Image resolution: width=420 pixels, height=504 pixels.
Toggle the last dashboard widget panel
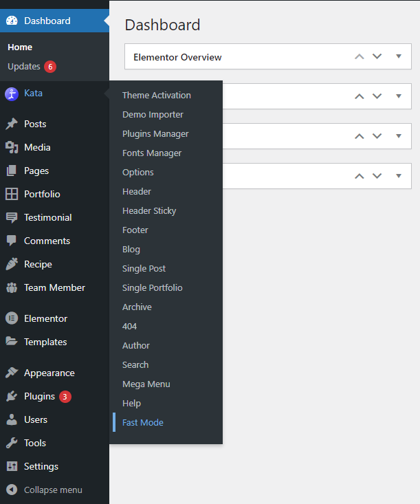tap(399, 176)
